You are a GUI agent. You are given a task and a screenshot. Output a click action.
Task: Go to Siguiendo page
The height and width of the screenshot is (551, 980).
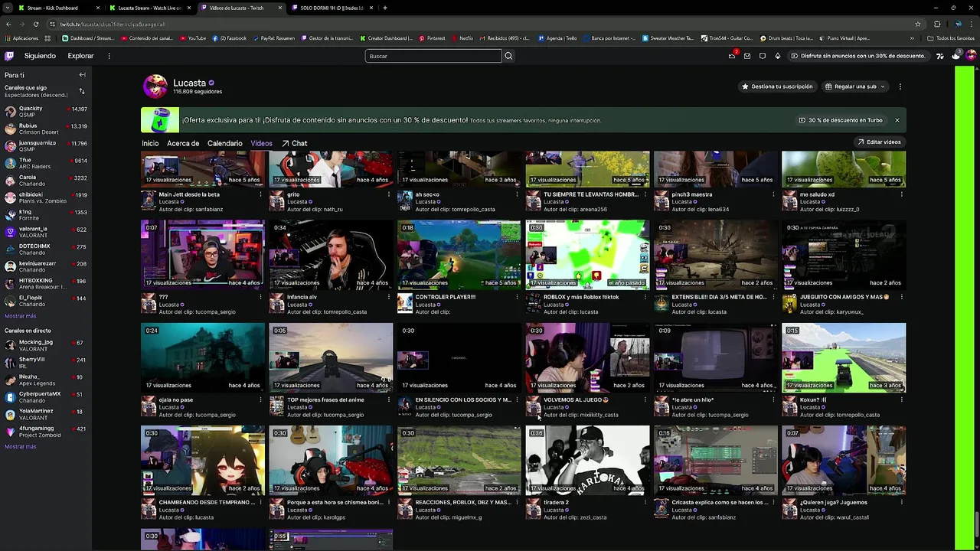pos(40,56)
